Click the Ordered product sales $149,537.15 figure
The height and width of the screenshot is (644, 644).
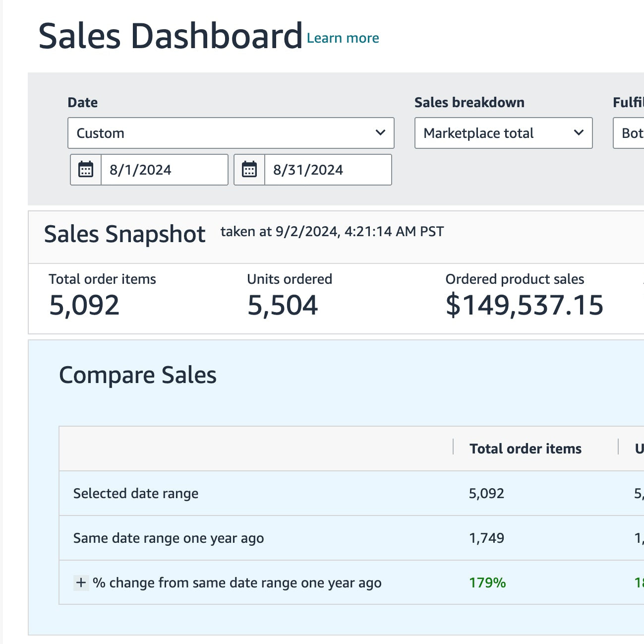(524, 305)
